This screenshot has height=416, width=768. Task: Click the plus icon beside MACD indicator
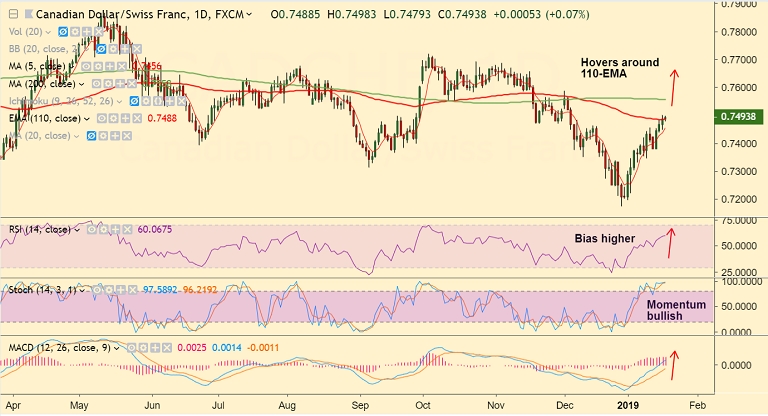(x=155, y=348)
